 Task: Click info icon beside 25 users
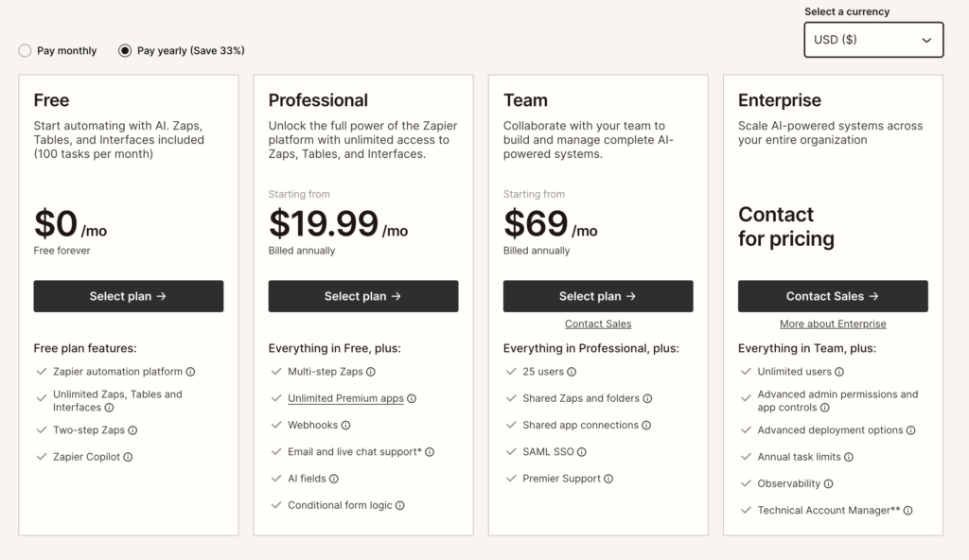pyautogui.click(x=572, y=372)
